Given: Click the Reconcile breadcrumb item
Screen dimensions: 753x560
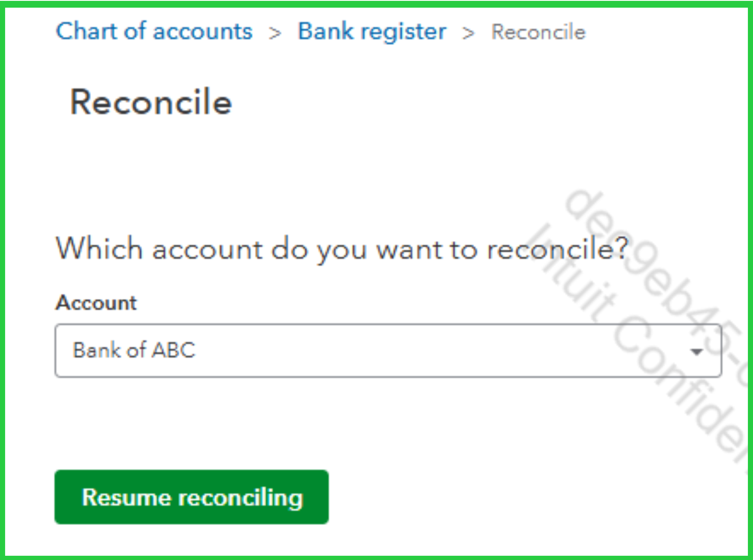Looking at the screenshot, I should 538,32.
